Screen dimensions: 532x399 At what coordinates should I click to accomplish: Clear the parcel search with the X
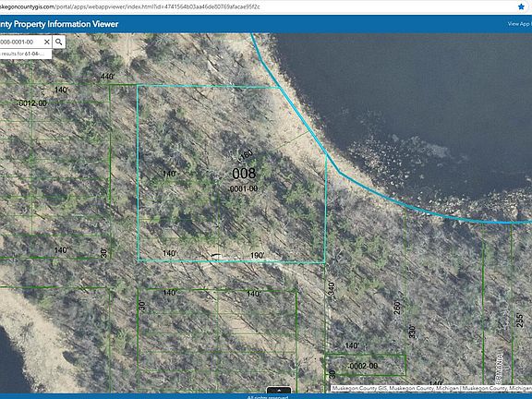[47, 42]
